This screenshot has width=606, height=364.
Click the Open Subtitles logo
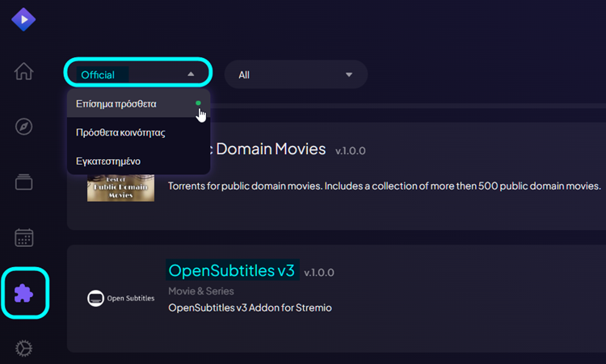point(120,299)
